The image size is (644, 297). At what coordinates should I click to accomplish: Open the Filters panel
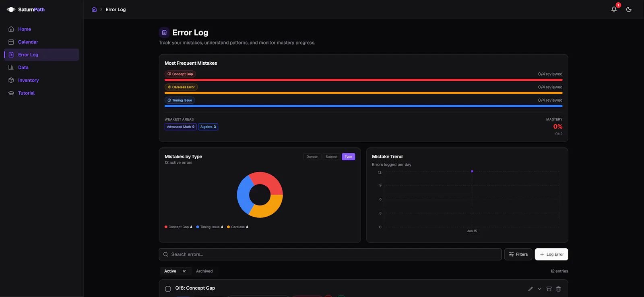tap(518, 254)
